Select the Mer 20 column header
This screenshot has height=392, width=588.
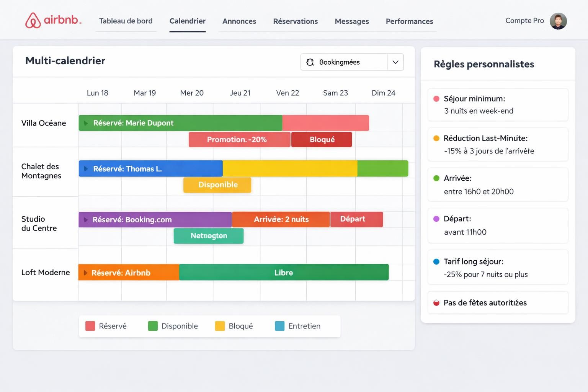click(x=192, y=93)
